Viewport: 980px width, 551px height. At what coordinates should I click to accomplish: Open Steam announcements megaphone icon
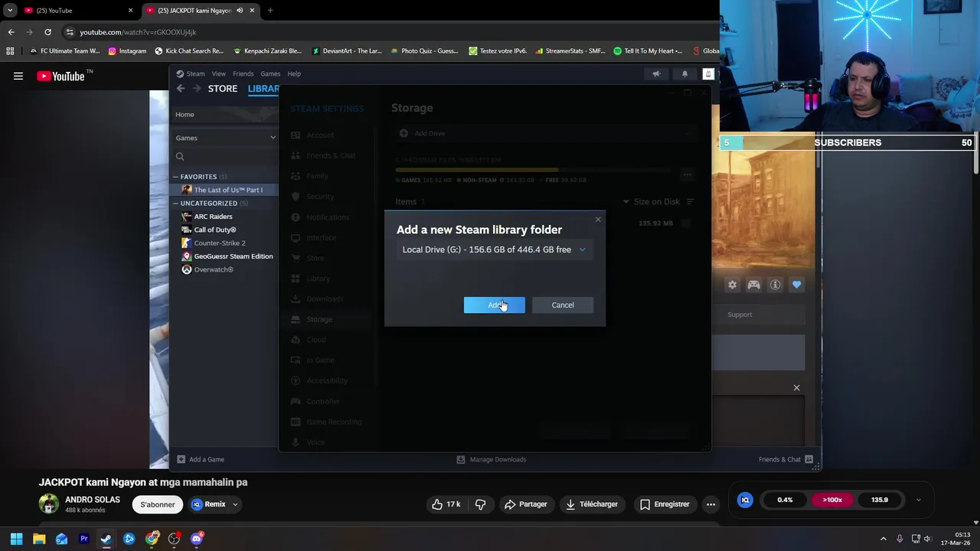656,74
